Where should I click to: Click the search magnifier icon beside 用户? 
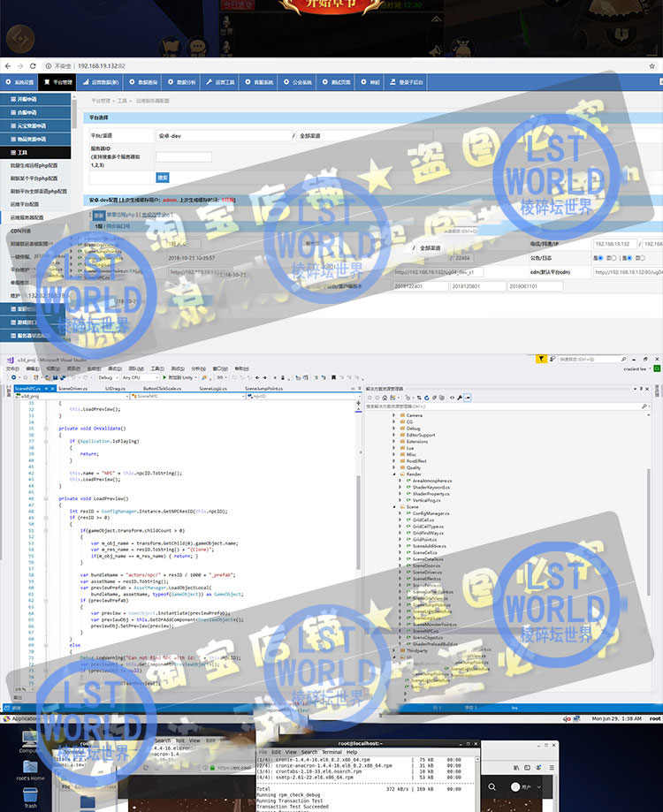492,786
